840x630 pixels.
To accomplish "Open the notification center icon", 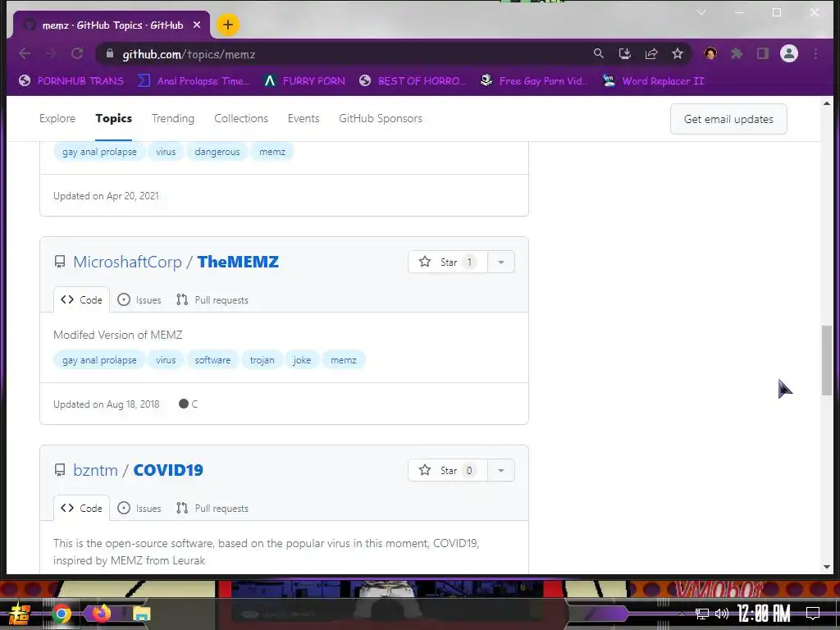I will tap(813, 614).
